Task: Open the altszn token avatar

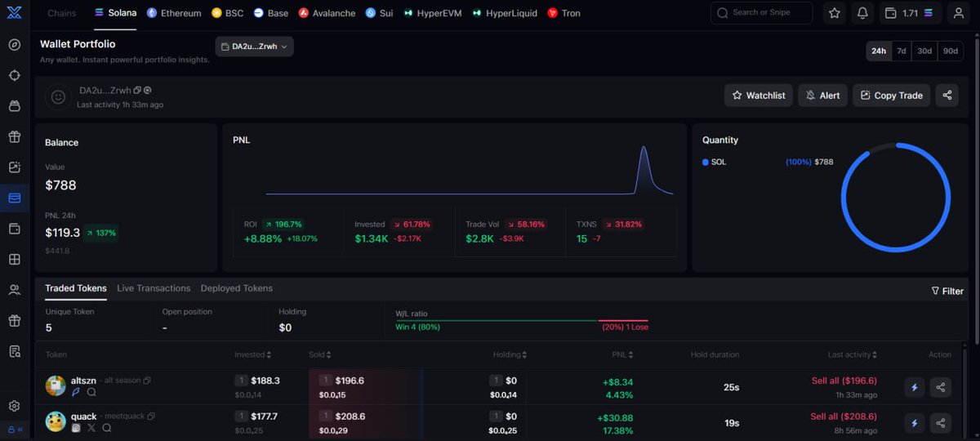Action: coord(56,385)
